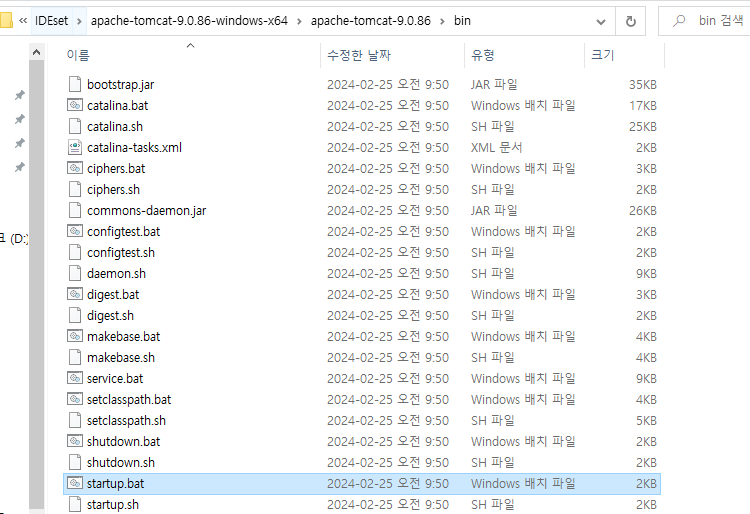Image resolution: width=750 pixels, height=514 pixels.
Task: Navigate to apache-tomcat-9.0.86-windows-x64 breadcrumb
Action: [x=189, y=21]
